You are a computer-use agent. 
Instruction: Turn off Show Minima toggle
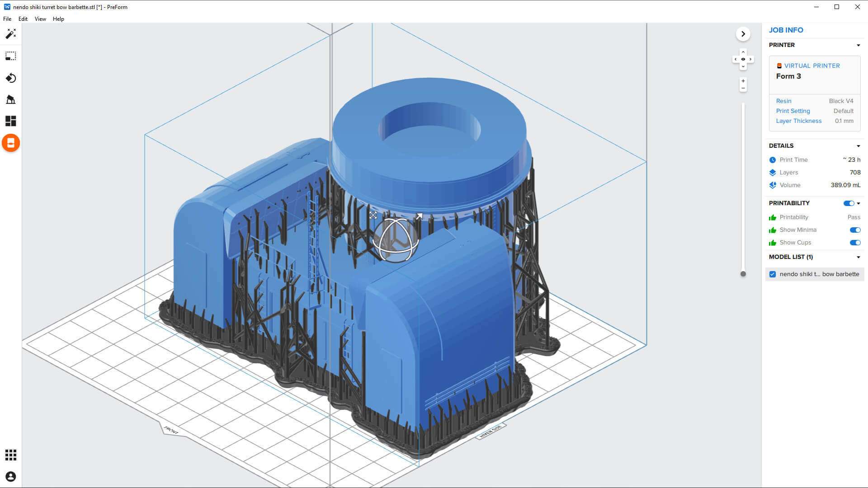point(854,230)
